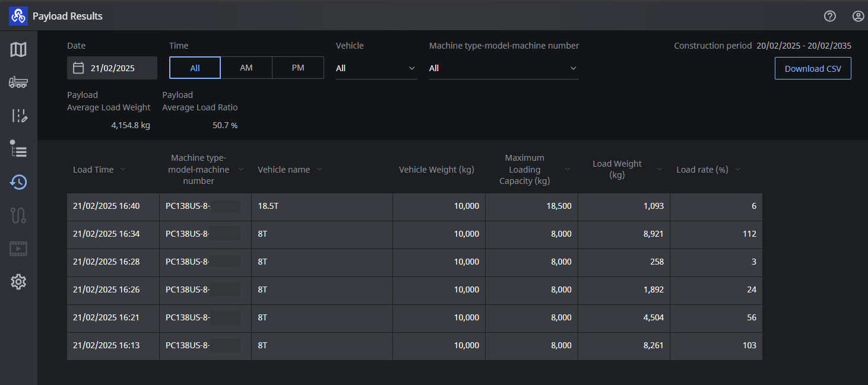
Task: Click the load weight value 1,093
Action: [x=652, y=206]
